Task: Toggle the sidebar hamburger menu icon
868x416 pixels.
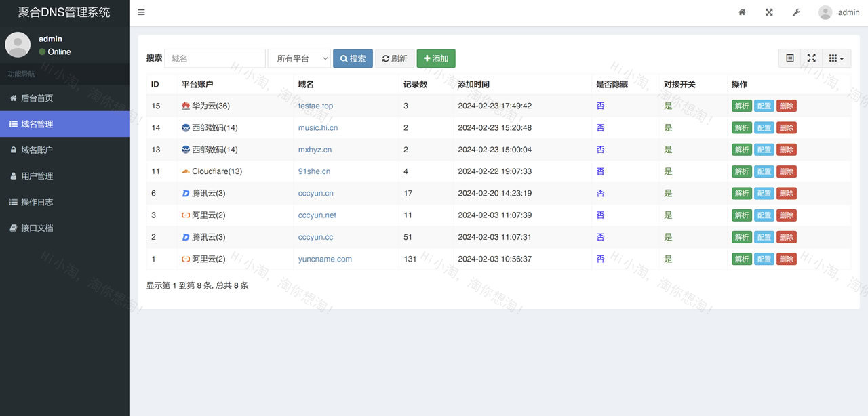Action: tap(141, 12)
